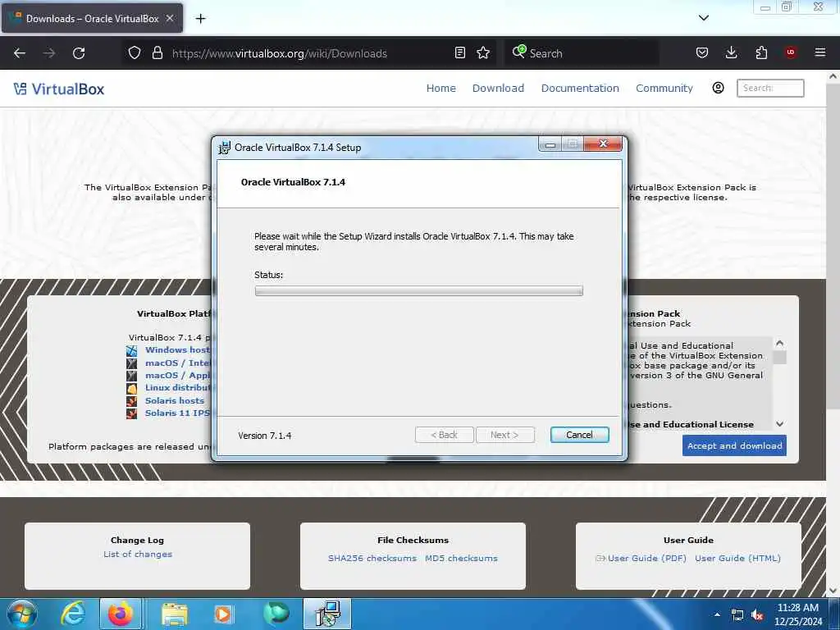Open User Guide (HTML) link
This screenshot has height=630, width=840.
(x=737, y=558)
